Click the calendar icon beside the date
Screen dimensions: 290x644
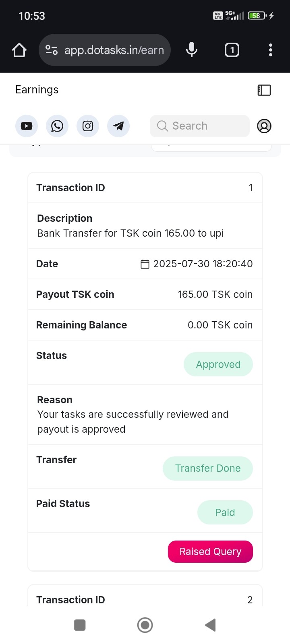coord(145,264)
